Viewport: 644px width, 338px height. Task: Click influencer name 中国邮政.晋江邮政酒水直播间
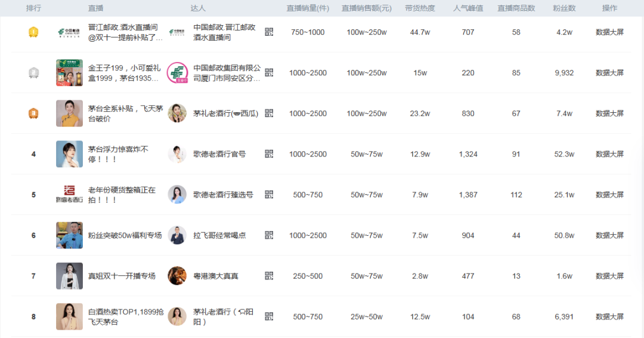224,32
